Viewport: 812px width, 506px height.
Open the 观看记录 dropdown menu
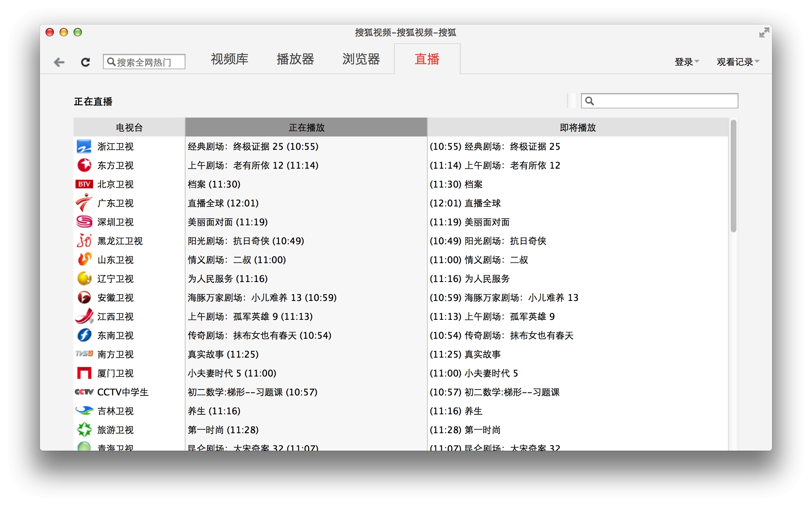coord(738,62)
